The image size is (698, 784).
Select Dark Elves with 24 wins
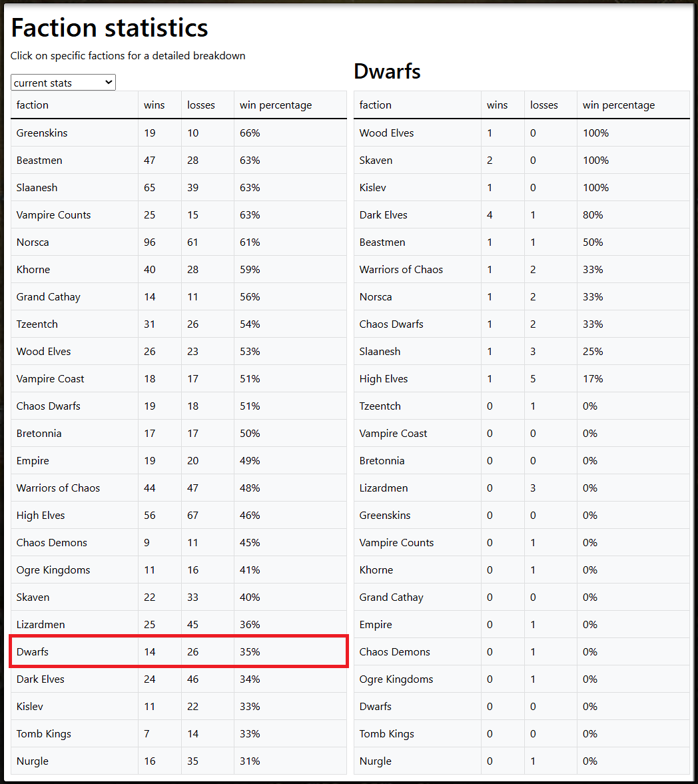pos(179,679)
